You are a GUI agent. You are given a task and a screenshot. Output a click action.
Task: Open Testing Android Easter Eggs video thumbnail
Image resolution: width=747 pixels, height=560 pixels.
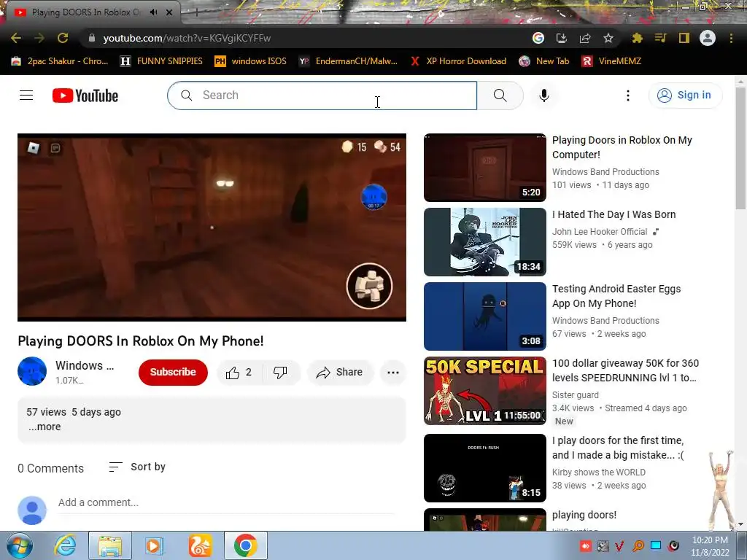point(485,316)
